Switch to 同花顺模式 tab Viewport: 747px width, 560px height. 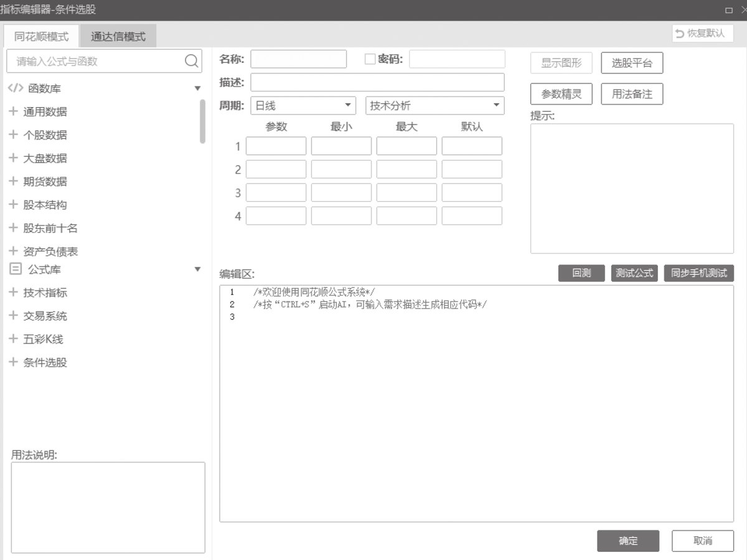coord(42,36)
